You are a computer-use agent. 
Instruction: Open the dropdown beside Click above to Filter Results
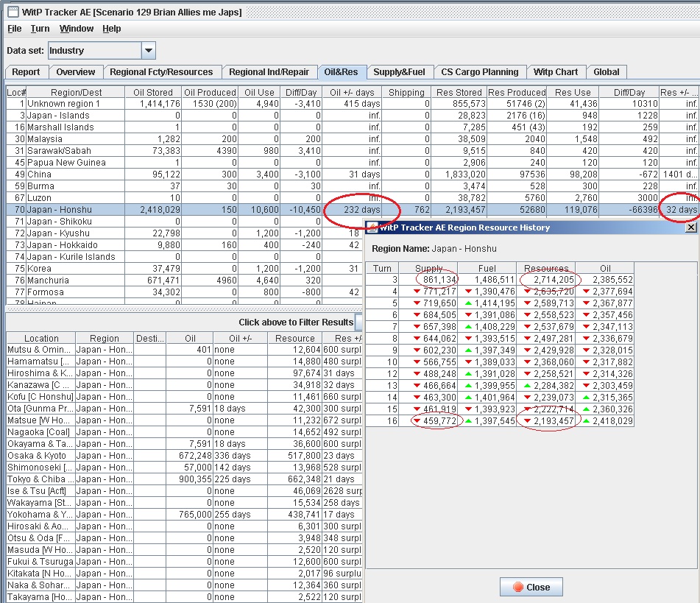click(359, 322)
